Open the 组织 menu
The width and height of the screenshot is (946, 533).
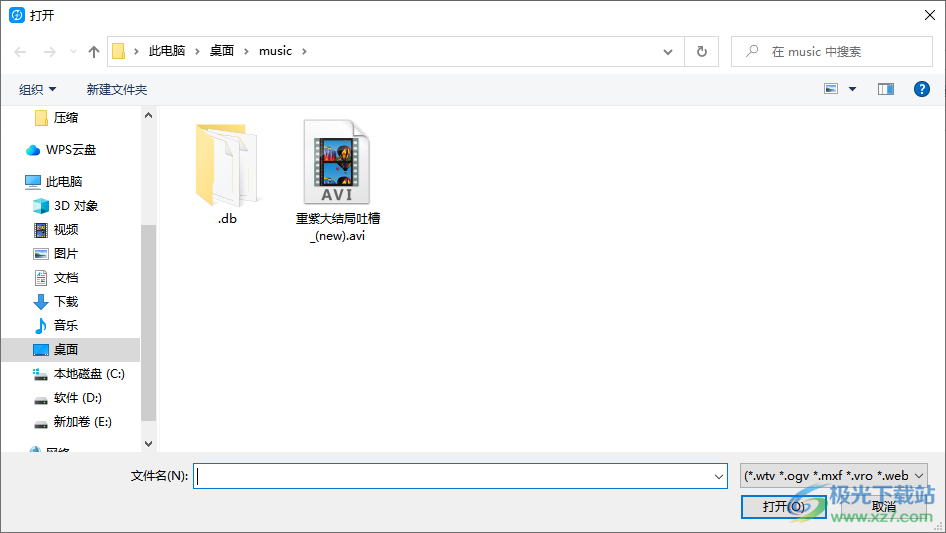click(38, 89)
